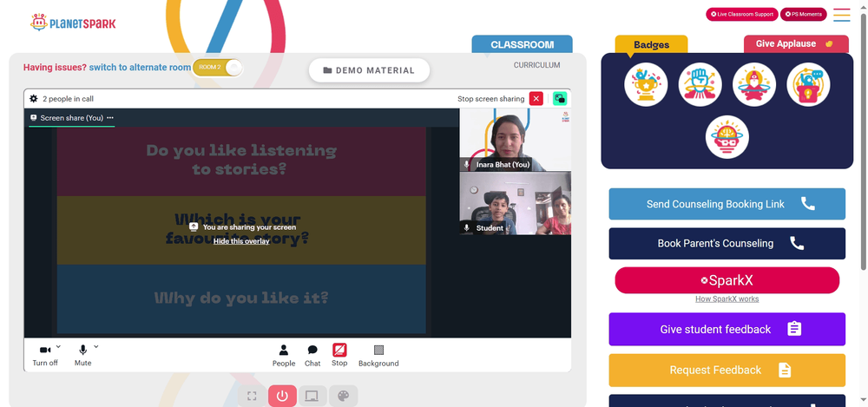Screen dimensions: 868x407
Task: Click the '2 people in call' text
Action: point(68,99)
